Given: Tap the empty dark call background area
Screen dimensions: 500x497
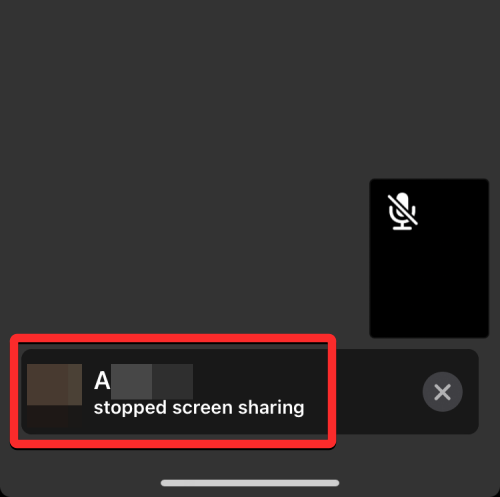Looking at the screenshot, I should 183,150.
